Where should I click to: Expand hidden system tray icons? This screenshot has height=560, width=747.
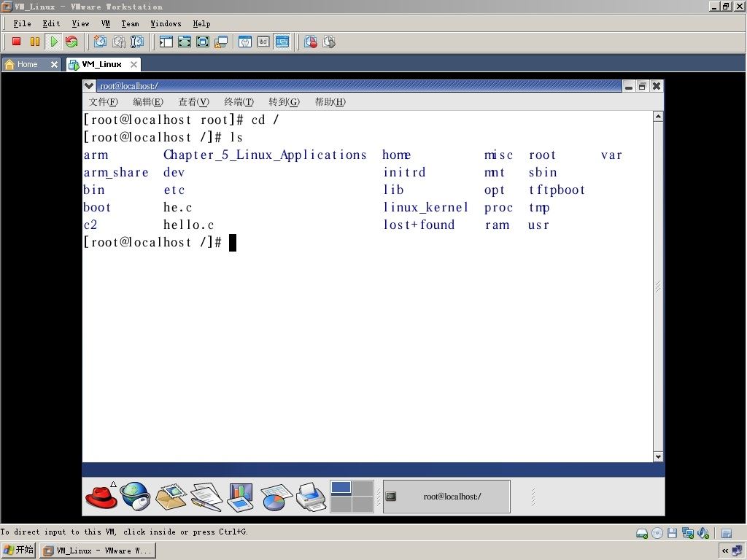[725, 551]
